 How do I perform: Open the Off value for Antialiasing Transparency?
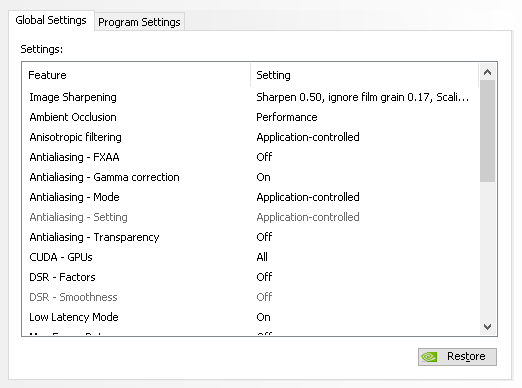tap(264, 237)
